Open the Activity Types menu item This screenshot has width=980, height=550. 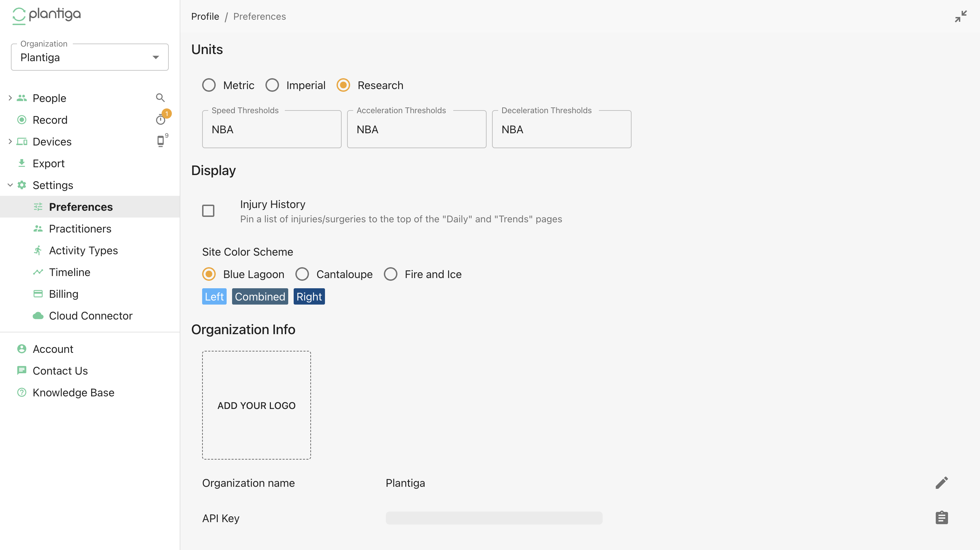[83, 250]
